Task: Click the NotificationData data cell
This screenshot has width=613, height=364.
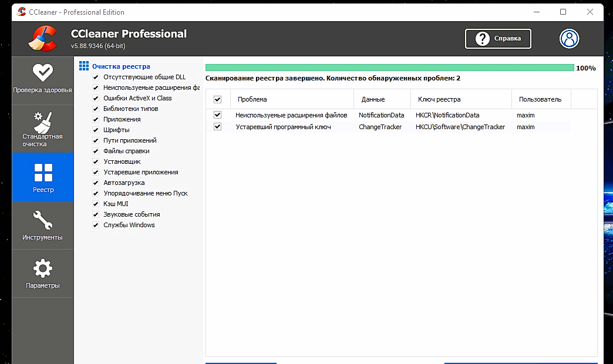Action: (381, 115)
